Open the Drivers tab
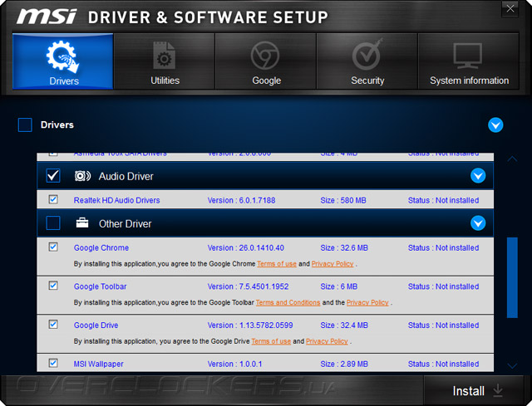This screenshot has width=532, height=406. 63,61
